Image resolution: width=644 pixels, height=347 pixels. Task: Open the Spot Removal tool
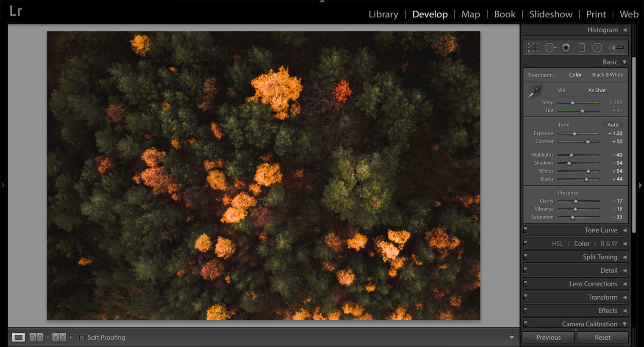(x=550, y=47)
